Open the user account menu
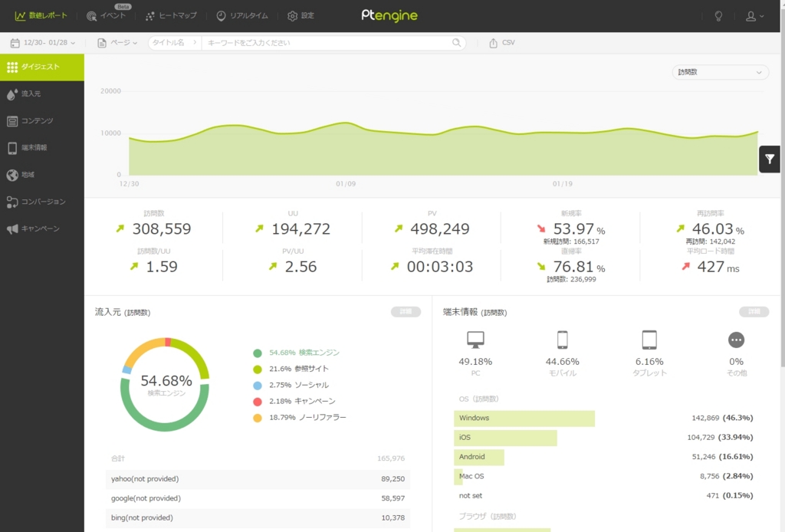 754,16
